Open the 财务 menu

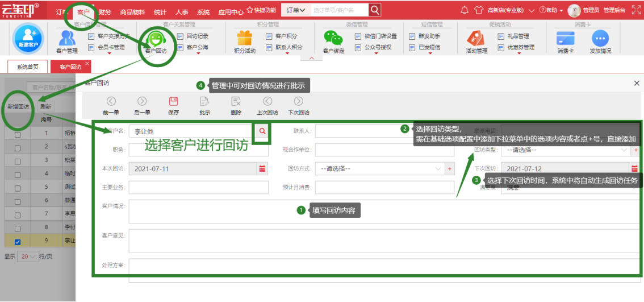click(105, 11)
